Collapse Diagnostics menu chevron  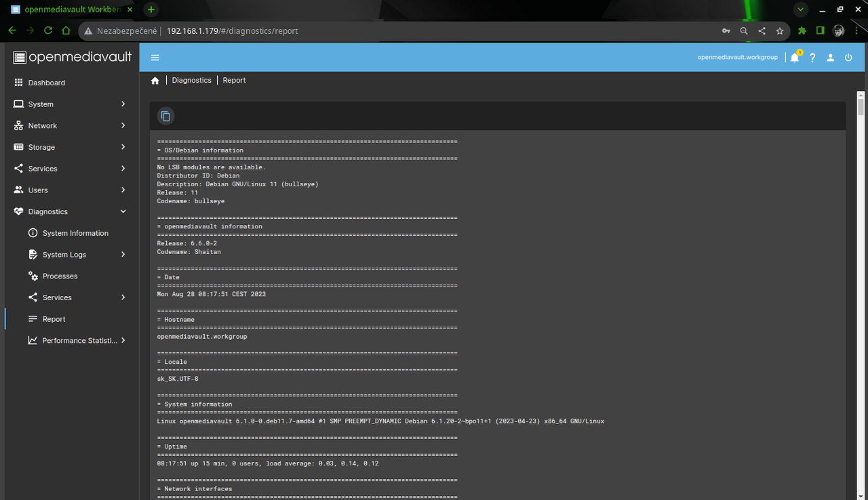[123, 211]
